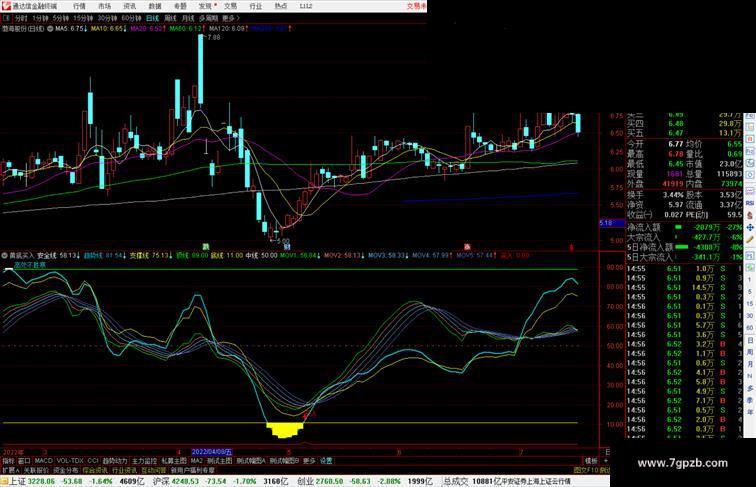Expand the 更多 periods list

(230, 18)
